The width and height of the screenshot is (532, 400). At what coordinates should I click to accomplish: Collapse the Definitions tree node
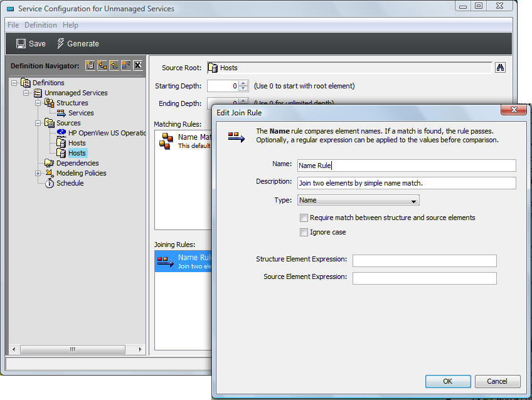14,83
